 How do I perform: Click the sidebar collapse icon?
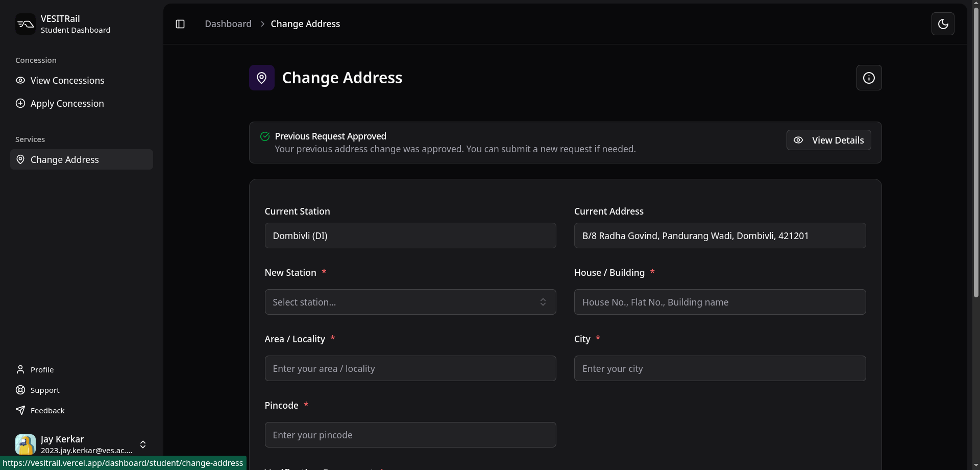pyautogui.click(x=180, y=24)
